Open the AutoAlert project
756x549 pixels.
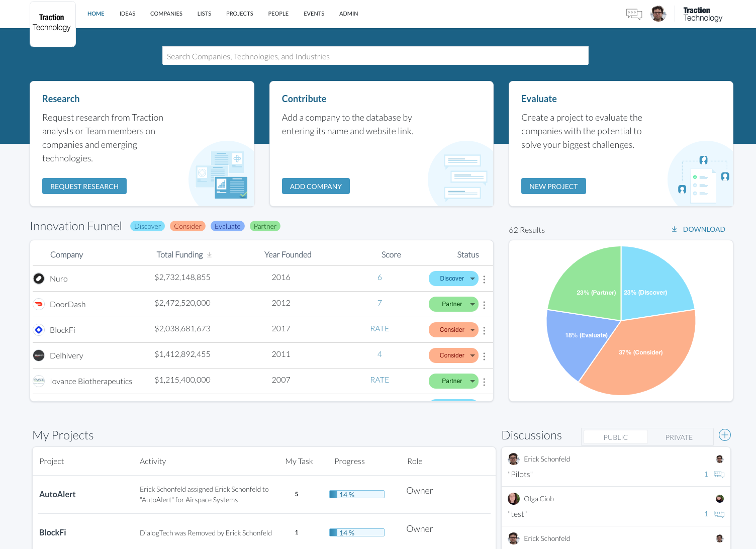tap(57, 495)
